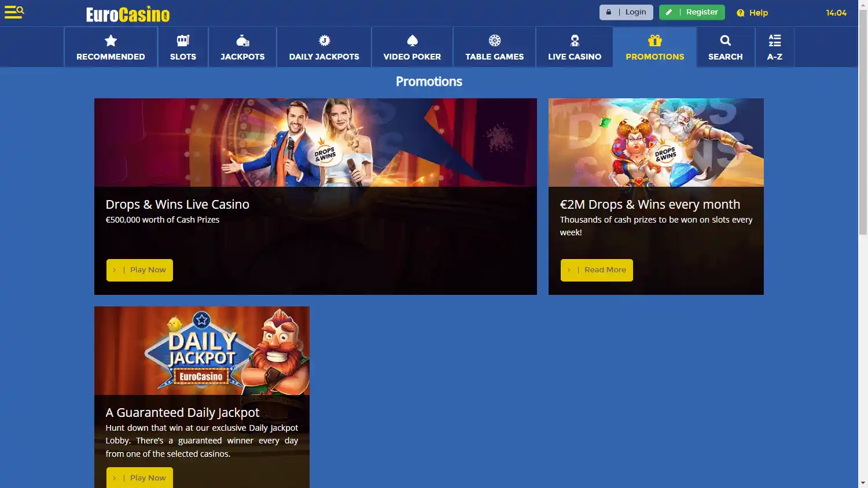The height and width of the screenshot is (488, 868).
Task: Click the '€500,000 worth of Cash Prizes' text
Action: (163, 220)
